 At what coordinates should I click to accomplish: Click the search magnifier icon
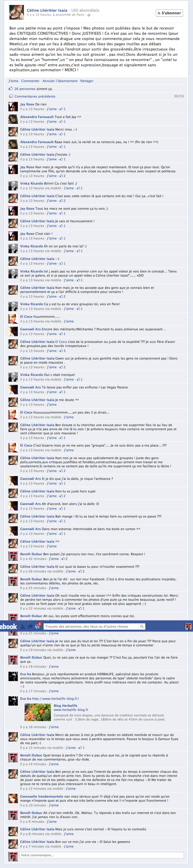coord(142,626)
